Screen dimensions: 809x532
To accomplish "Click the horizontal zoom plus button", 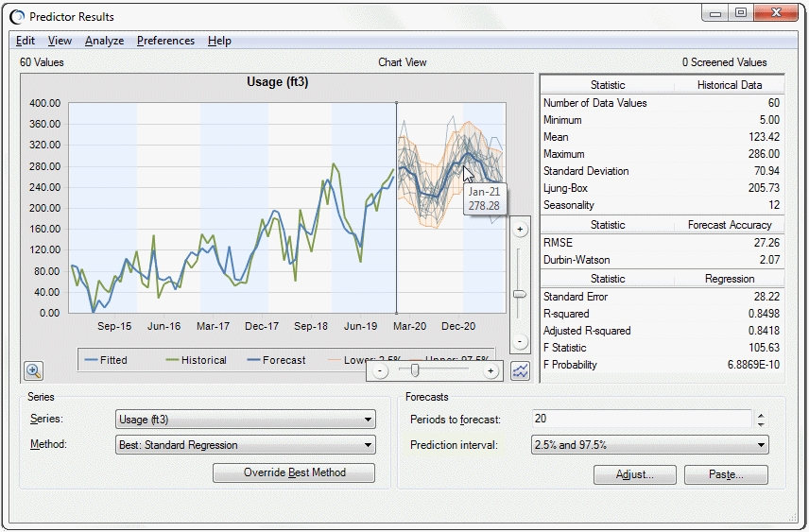I will [491, 371].
